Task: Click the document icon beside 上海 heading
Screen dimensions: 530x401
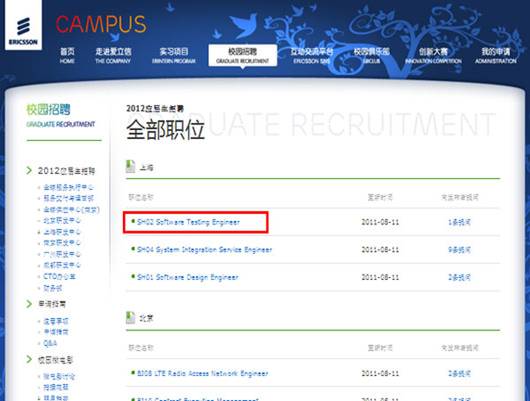Action: [130, 166]
